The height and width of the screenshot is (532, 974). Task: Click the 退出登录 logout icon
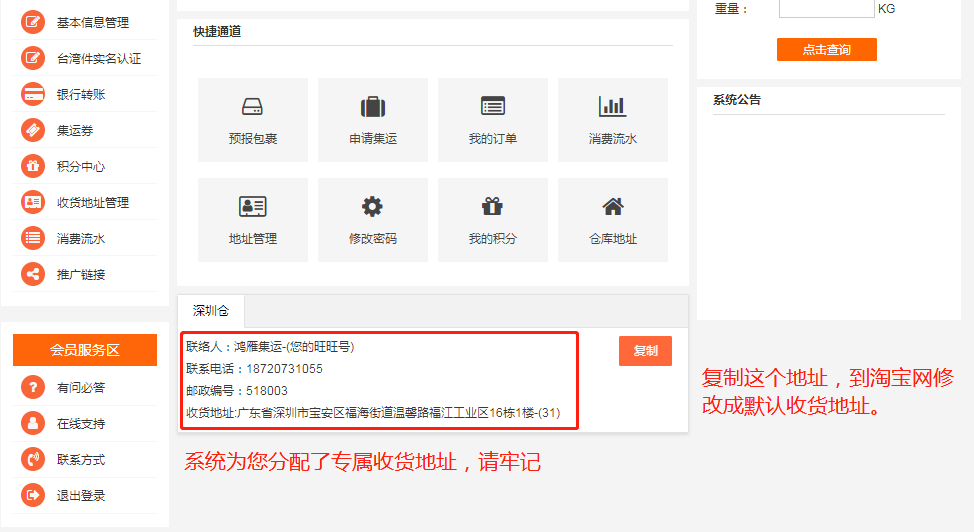[x=33, y=496]
